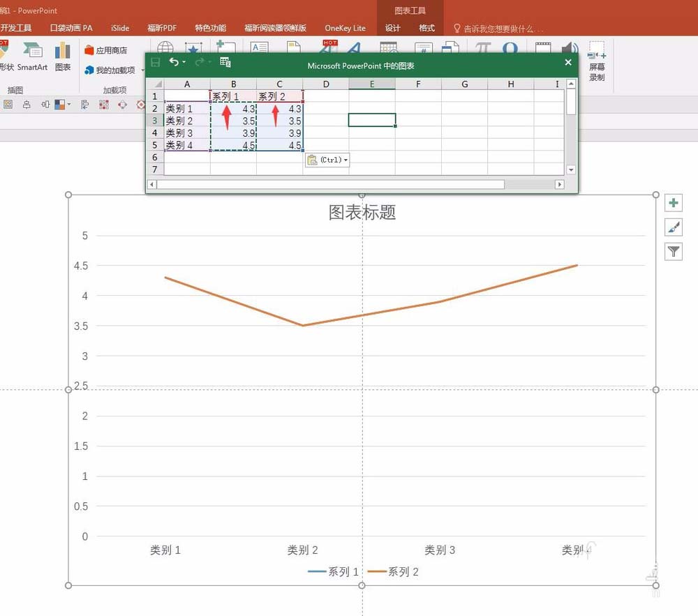Viewport: 698px width, 616px height.
Task: Close the chart data spreadsheet window
Action: 568,62
